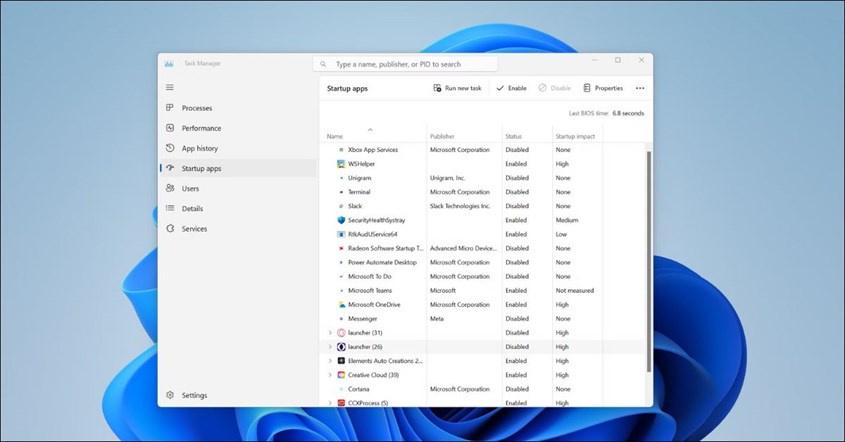Click the Task Manager app icon in title bar
The image size is (845, 442).
169,64
